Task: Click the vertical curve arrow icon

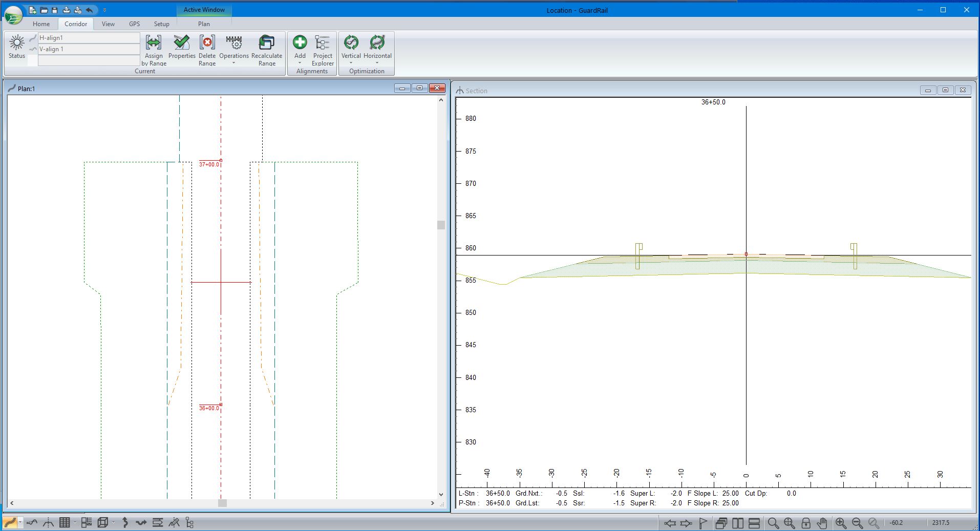Action: tap(125, 523)
